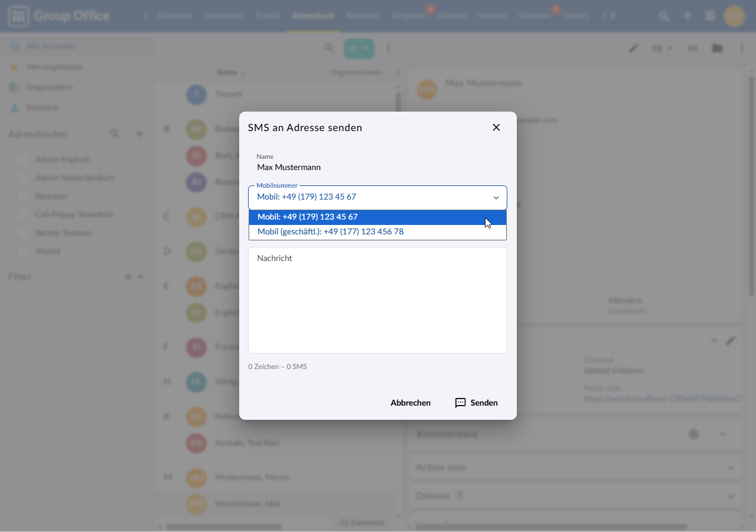The image size is (756, 532).
Task: Click the green add contact button
Action: (x=359, y=48)
